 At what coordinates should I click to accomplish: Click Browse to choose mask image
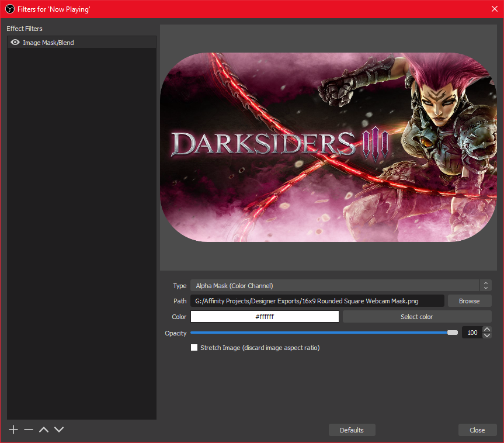(470, 301)
